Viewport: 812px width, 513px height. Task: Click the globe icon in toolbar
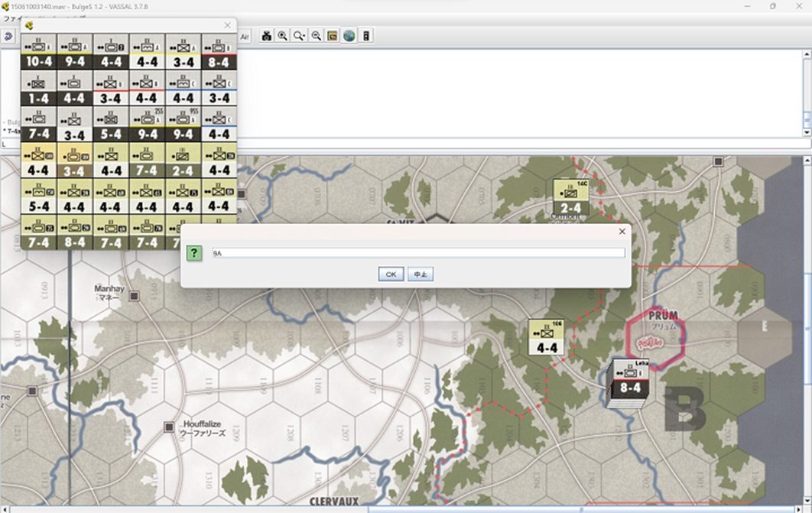tap(349, 36)
